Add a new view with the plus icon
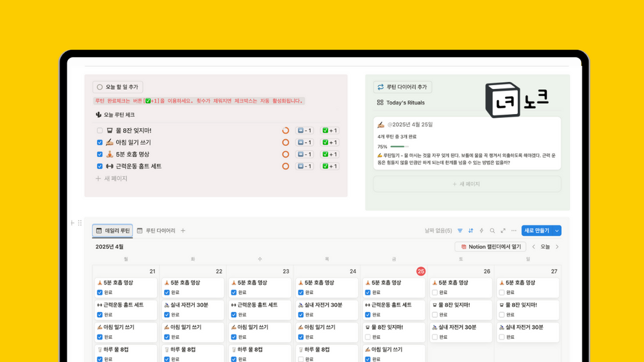The height and width of the screenshot is (362, 644). (x=183, y=231)
